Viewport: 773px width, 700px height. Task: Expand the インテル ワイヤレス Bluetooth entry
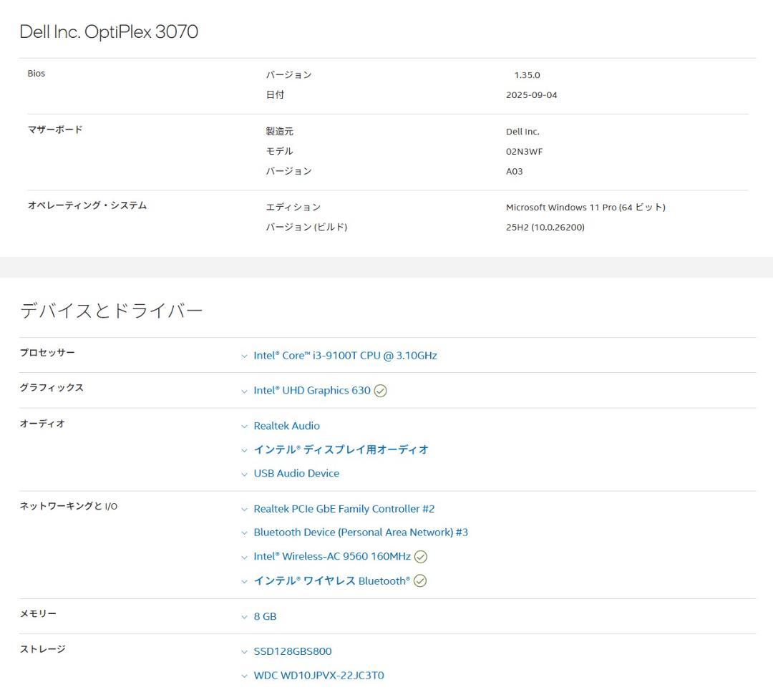point(245,580)
